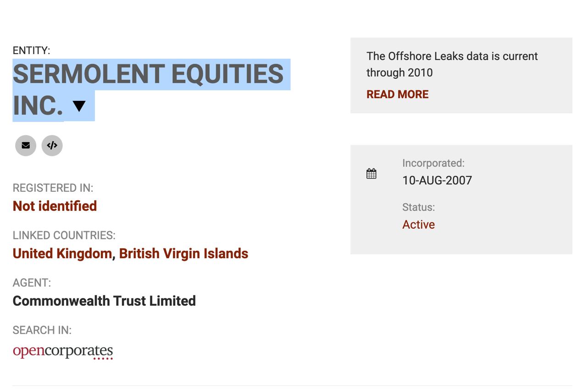587x392 pixels.
Task: Click the calendar icon beside Incorporated
Action: (371, 174)
